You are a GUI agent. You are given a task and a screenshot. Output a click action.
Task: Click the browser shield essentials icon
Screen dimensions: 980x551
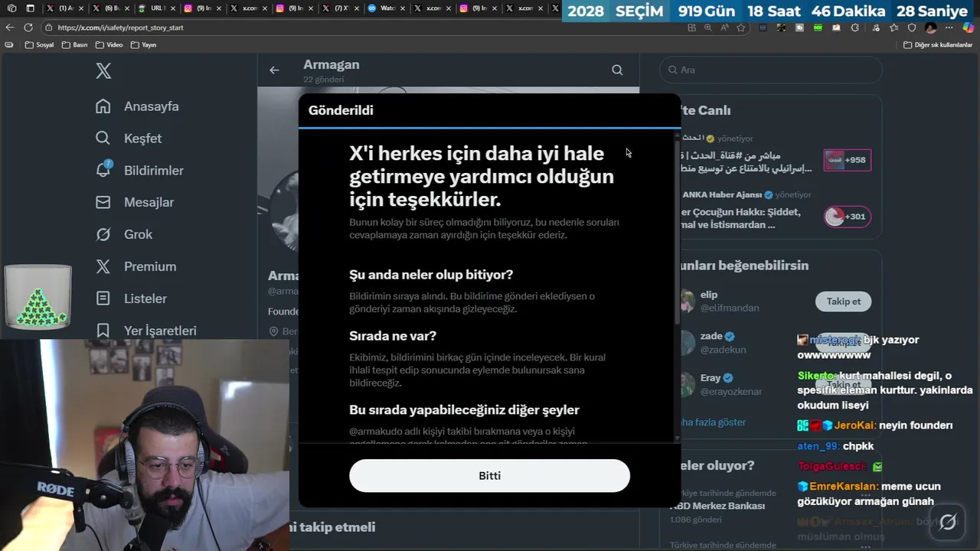[x=912, y=28]
